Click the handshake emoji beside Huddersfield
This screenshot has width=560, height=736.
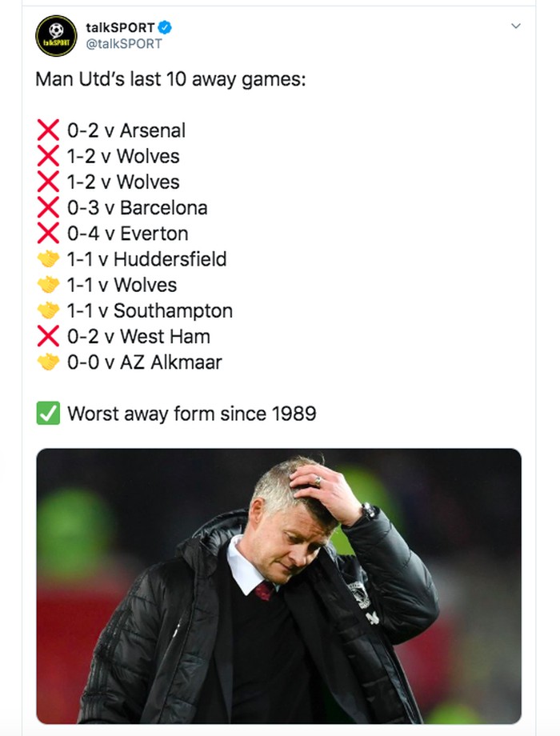48,259
